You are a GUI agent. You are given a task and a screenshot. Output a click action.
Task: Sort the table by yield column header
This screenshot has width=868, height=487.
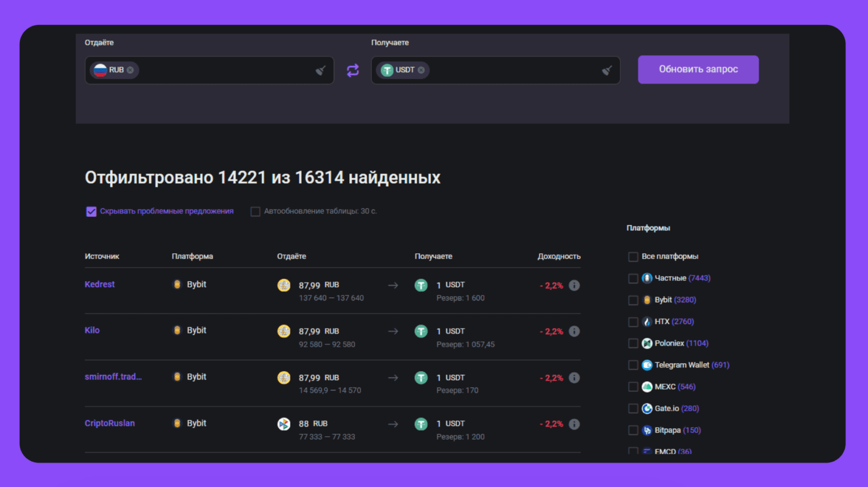click(x=558, y=256)
